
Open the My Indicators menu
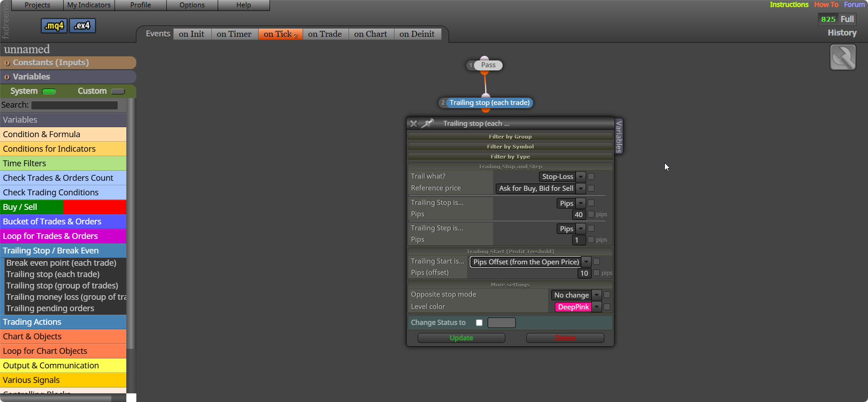point(89,5)
